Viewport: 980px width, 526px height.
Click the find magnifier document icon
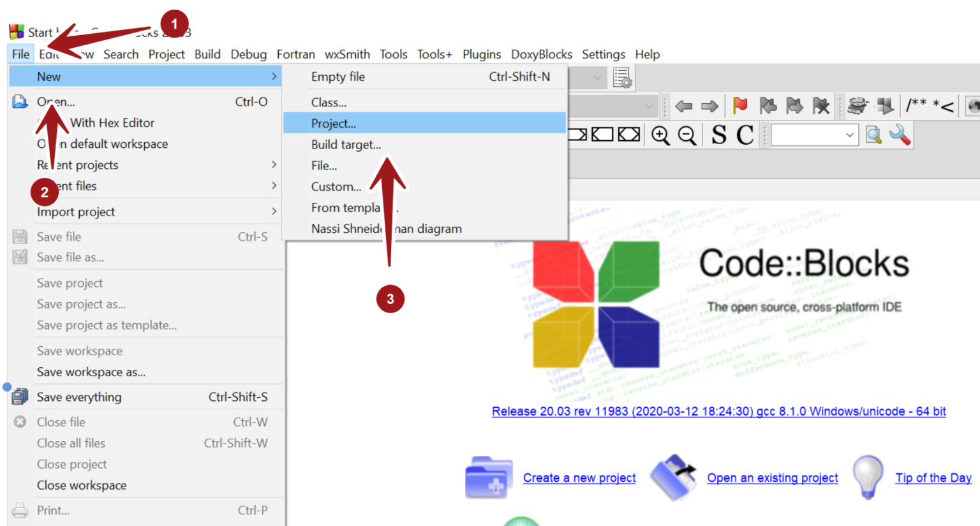point(873,135)
